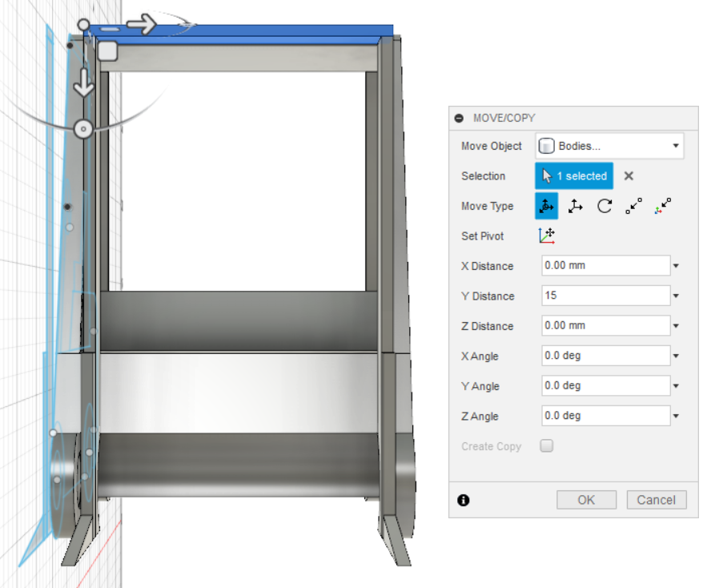Viewport: 707px width, 588px height.
Task: Open the Y Angle dropdown arrow
Action: [676, 386]
